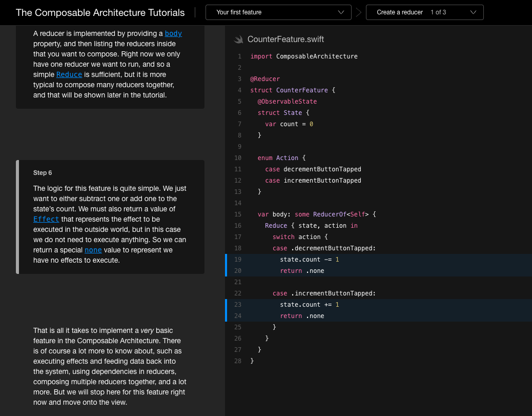Image resolution: width=532 pixels, height=416 pixels.
Task: Expand the "Your first feature" chapter dropdown
Action: (278, 12)
